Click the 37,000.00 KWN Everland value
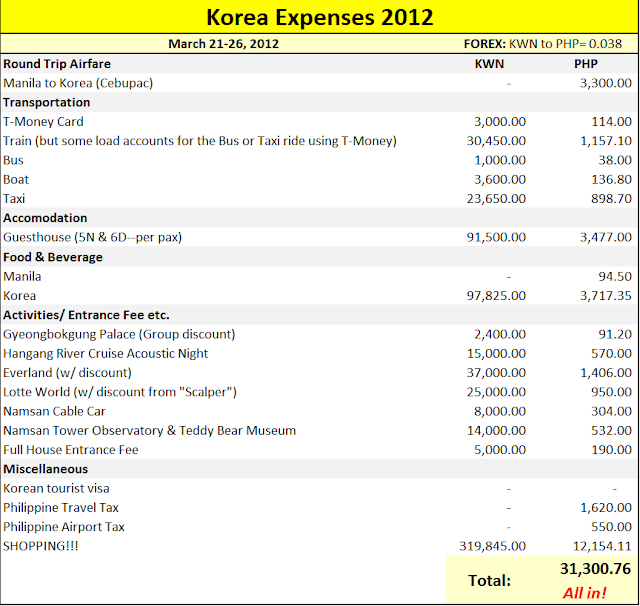 (x=496, y=373)
